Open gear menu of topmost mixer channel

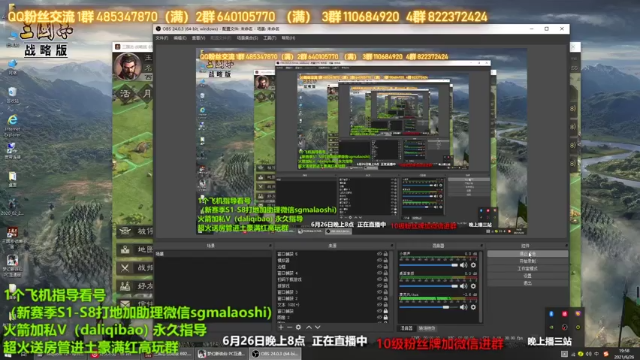click(x=473, y=265)
